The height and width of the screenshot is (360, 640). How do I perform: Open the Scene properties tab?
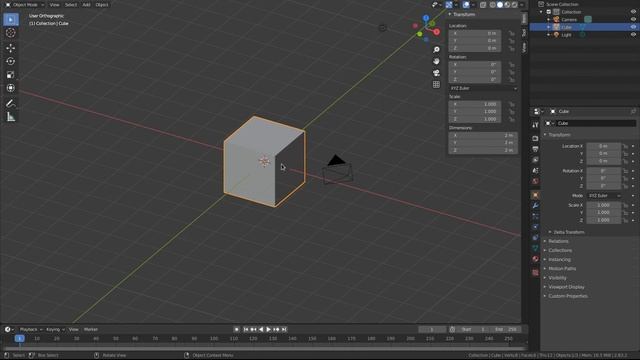(535, 171)
